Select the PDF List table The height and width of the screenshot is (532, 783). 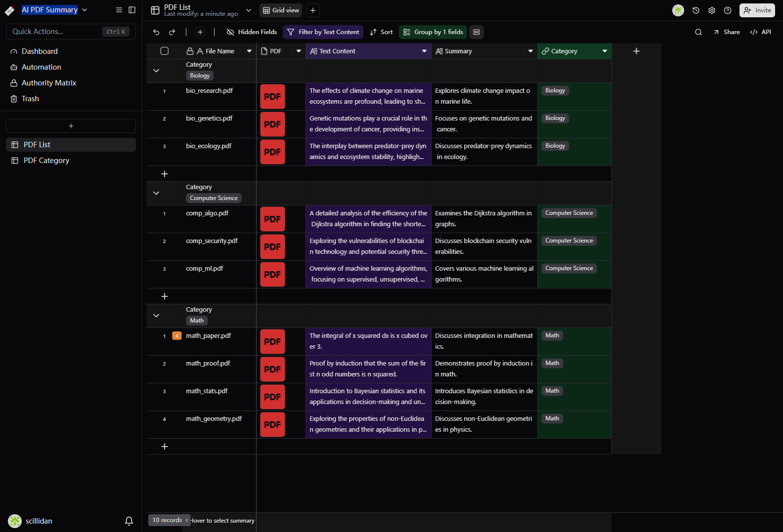[71, 145]
